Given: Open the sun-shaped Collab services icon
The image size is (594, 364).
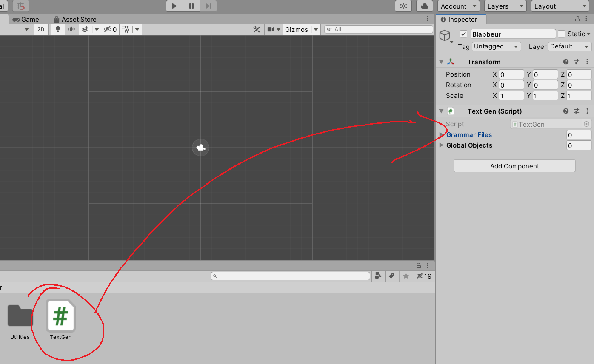Looking at the screenshot, I should click(403, 6).
